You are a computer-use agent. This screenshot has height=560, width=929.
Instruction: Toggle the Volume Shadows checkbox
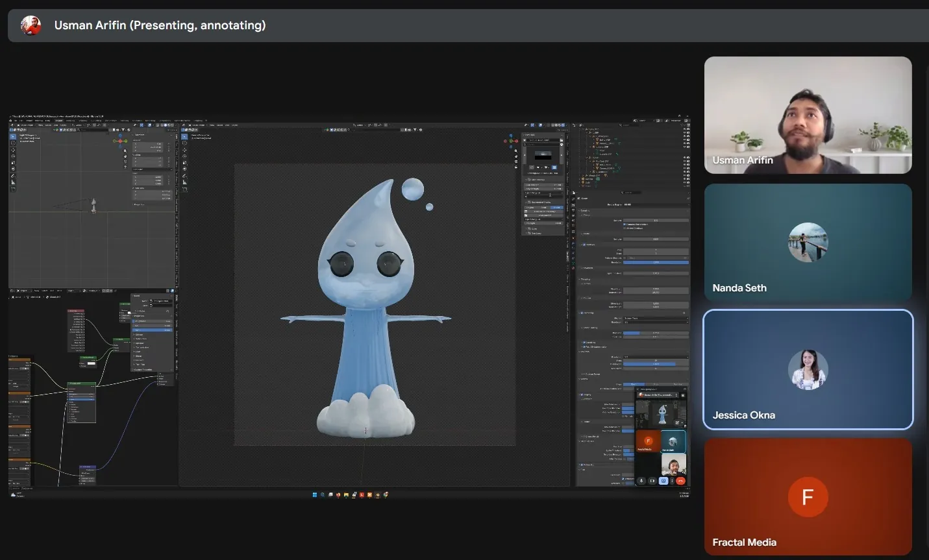[625, 258]
